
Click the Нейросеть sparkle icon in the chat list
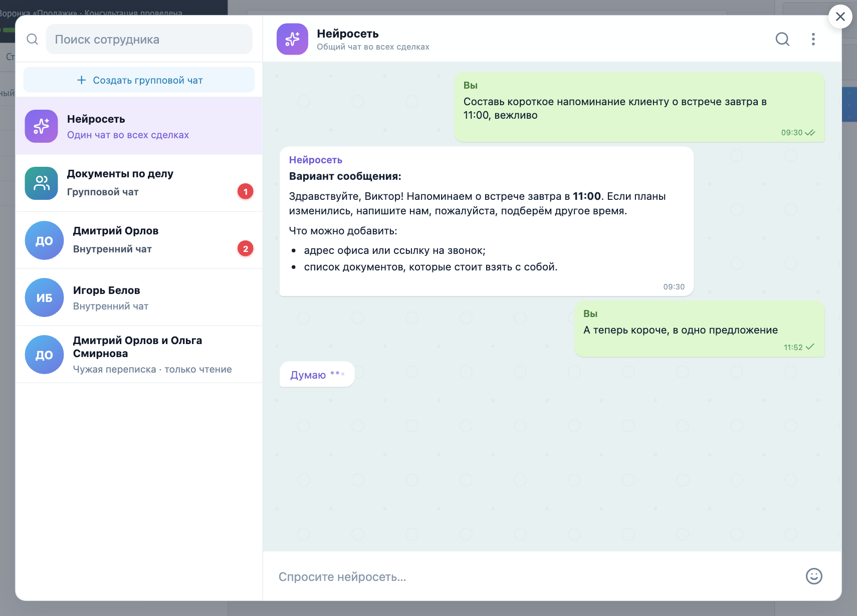click(x=42, y=126)
